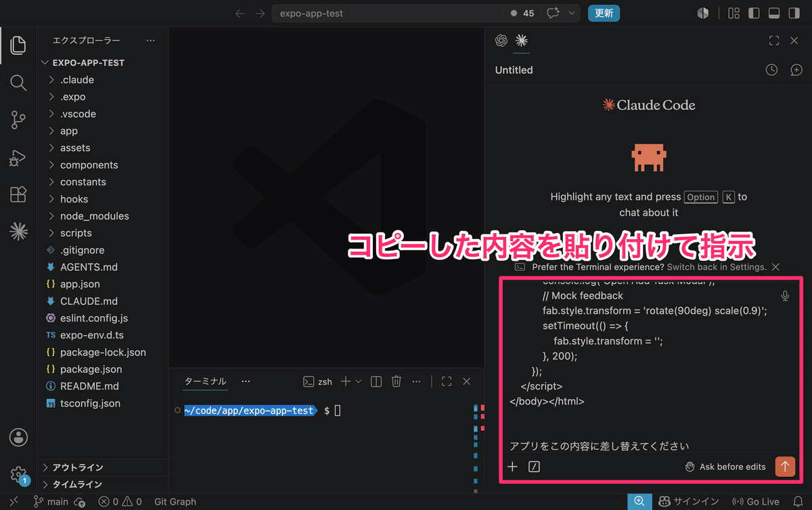This screenshot has height=510, width=812.
Task: Split the terminal
Action: pos(377,381)
